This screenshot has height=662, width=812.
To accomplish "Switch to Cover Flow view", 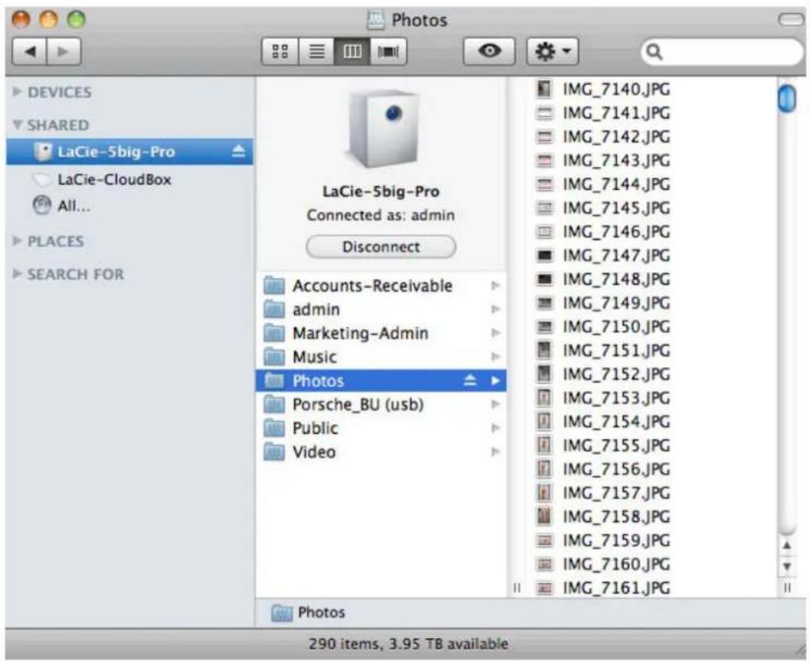I will (388, 51).
